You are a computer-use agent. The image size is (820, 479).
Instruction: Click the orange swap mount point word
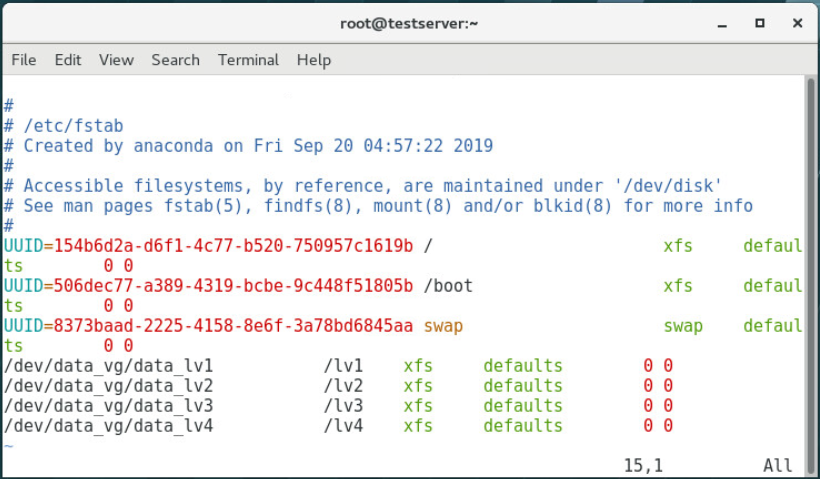(x=443, y=326)
